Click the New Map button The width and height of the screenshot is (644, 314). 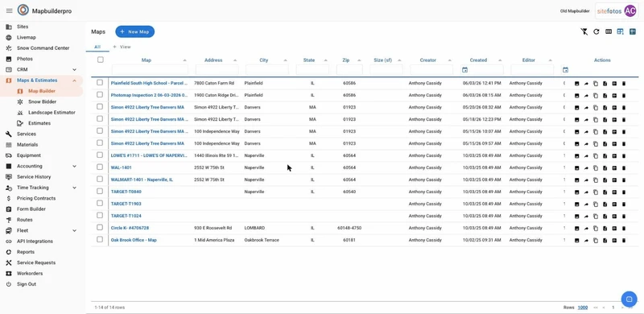pos(134,31)
